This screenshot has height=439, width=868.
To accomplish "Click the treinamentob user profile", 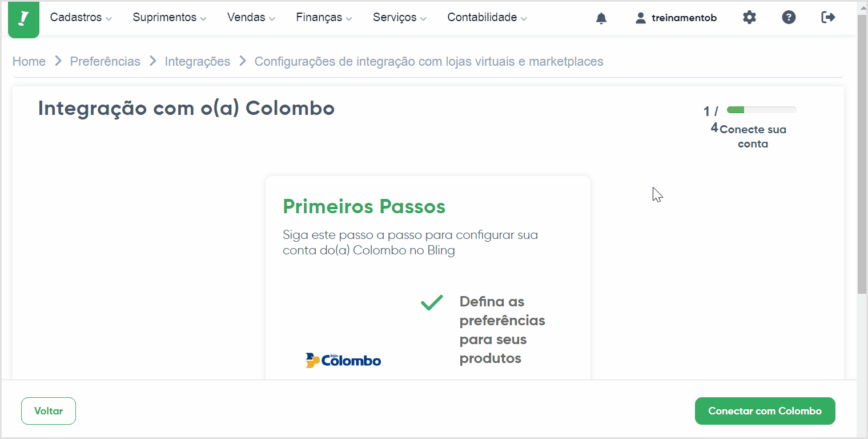I will click(676, 18).
